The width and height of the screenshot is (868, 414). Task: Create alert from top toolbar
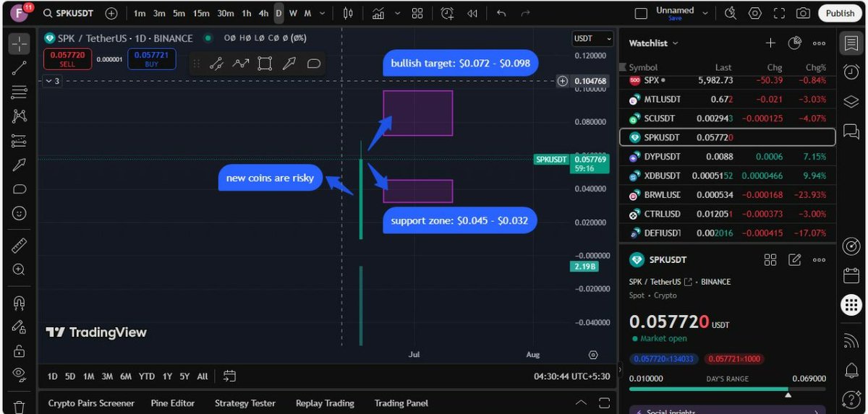coord(447,13)
